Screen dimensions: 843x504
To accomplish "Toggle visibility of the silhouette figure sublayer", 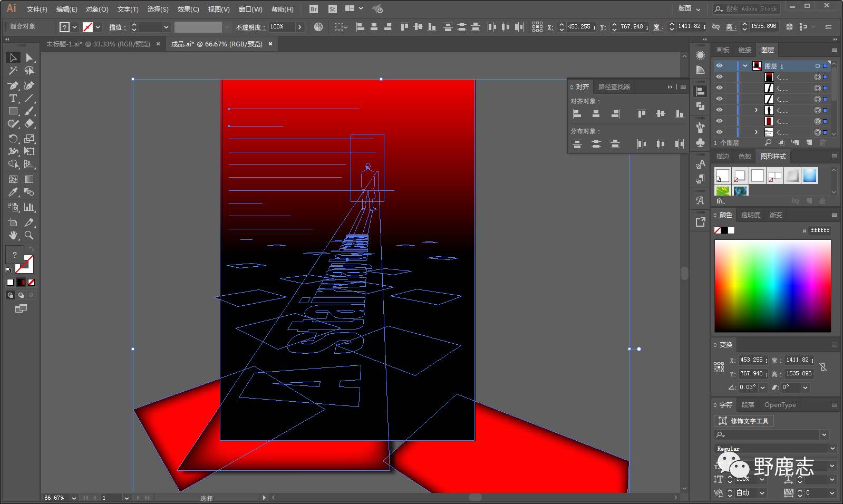I will point(719,110).
